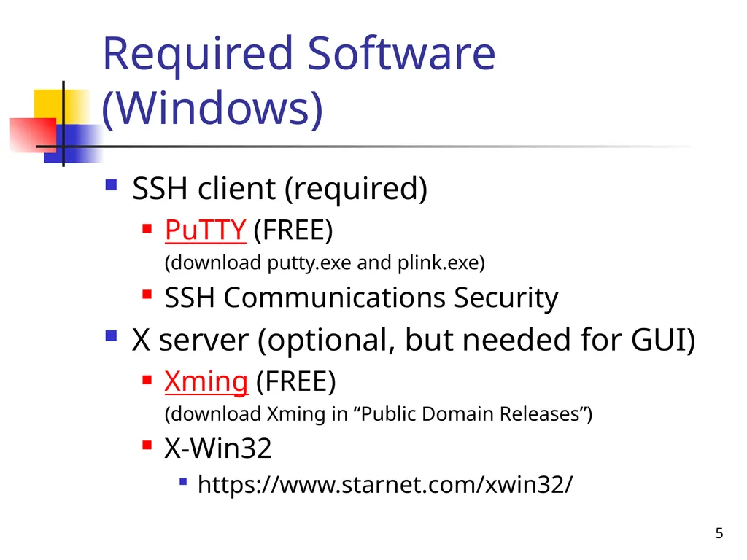
Task: Click the slide number 5
Action: [719, 533]
